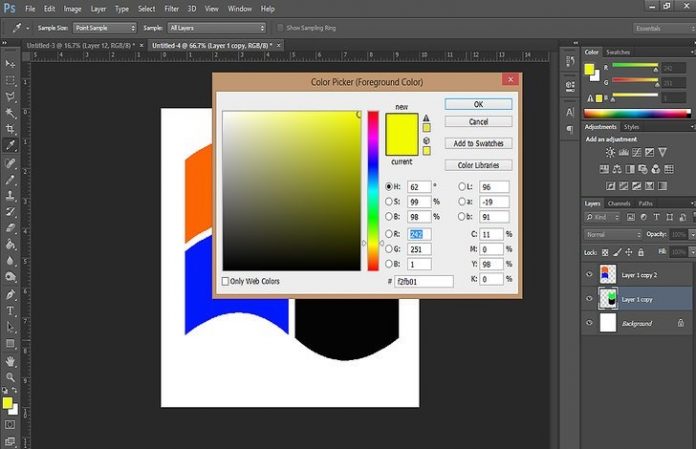Enable Only Web Colors checkbox
The image size is (696, 449).
click(226, 281)
